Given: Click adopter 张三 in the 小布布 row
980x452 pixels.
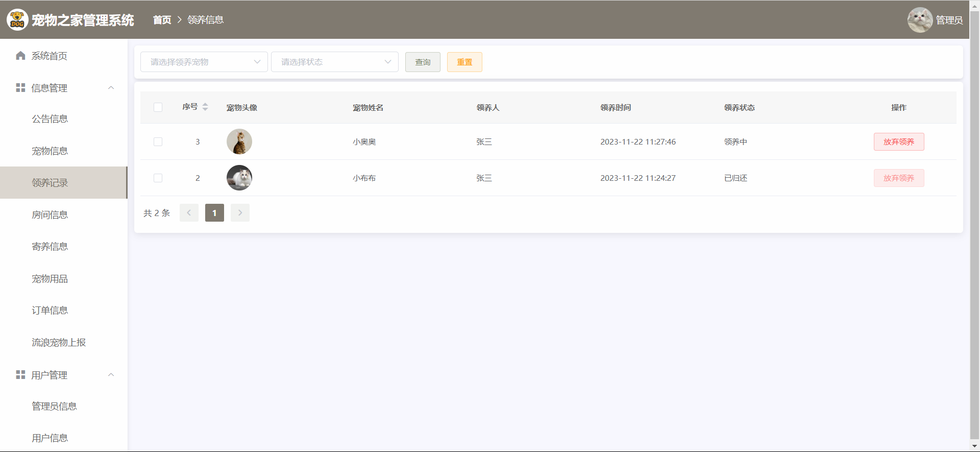Looking at the screenshot, I should [484, 178].
